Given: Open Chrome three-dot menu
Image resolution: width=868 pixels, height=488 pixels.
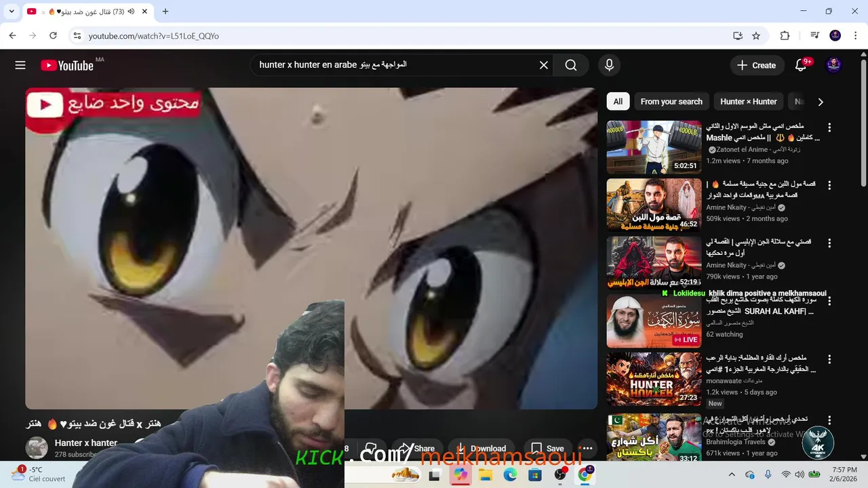Looking at the screenshot, I should point(855,36).
